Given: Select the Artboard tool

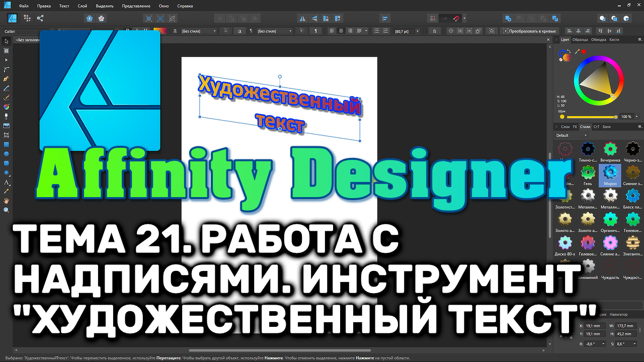Looking at the screenshot, I should pos(7,50).
